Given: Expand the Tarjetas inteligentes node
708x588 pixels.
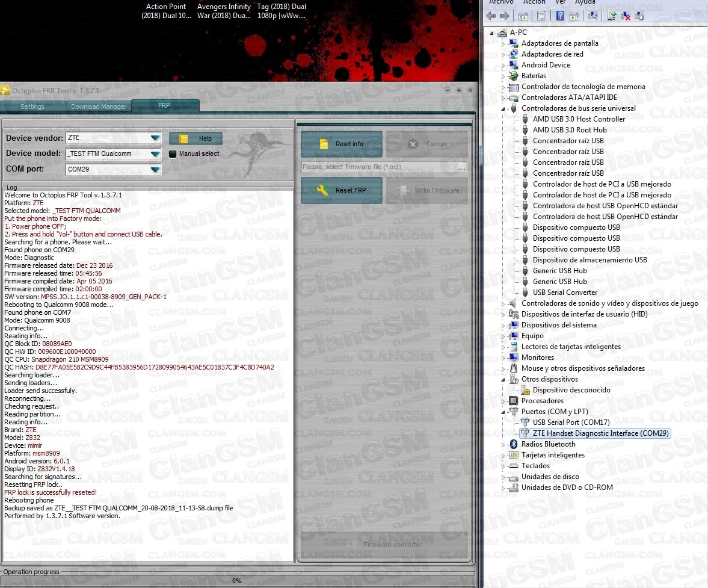Looking at the screenshot, I should click(x=503, y=456).
